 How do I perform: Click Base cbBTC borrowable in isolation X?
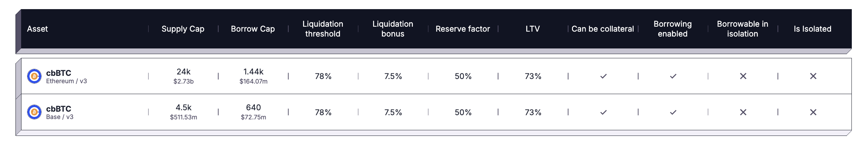(743, 112)
